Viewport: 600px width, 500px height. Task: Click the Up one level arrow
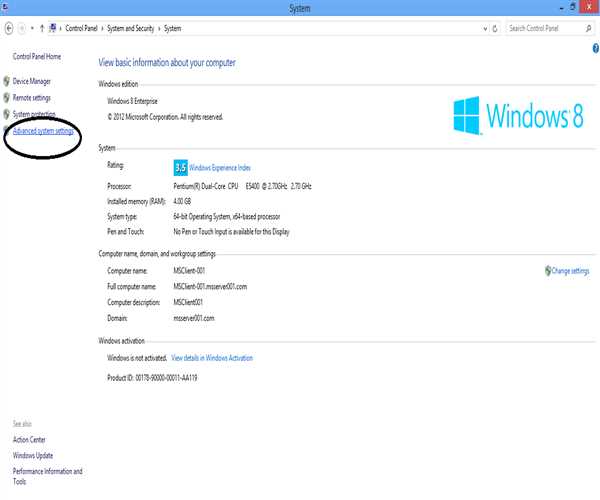(x=42, y=28)
